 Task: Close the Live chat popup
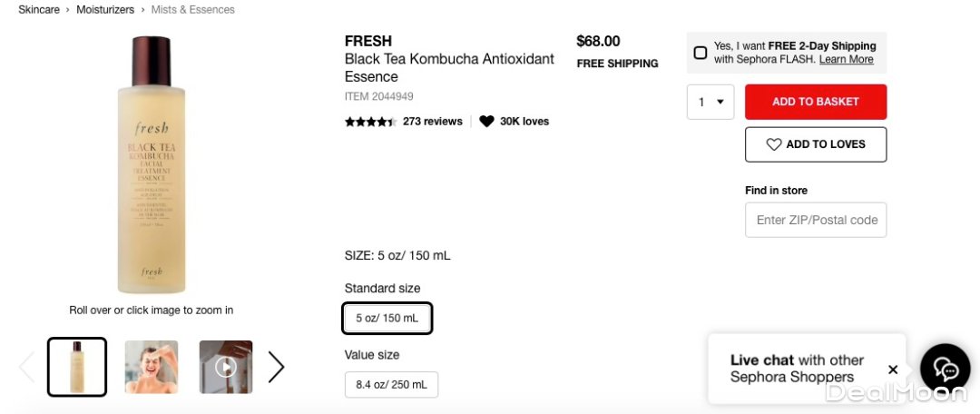click(893, 370)
